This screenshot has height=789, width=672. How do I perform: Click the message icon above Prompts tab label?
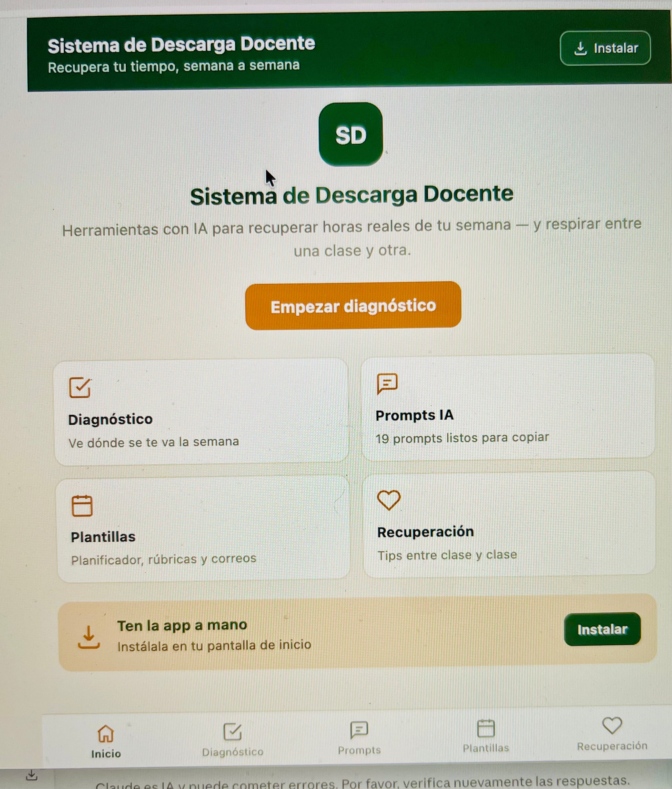359,730
